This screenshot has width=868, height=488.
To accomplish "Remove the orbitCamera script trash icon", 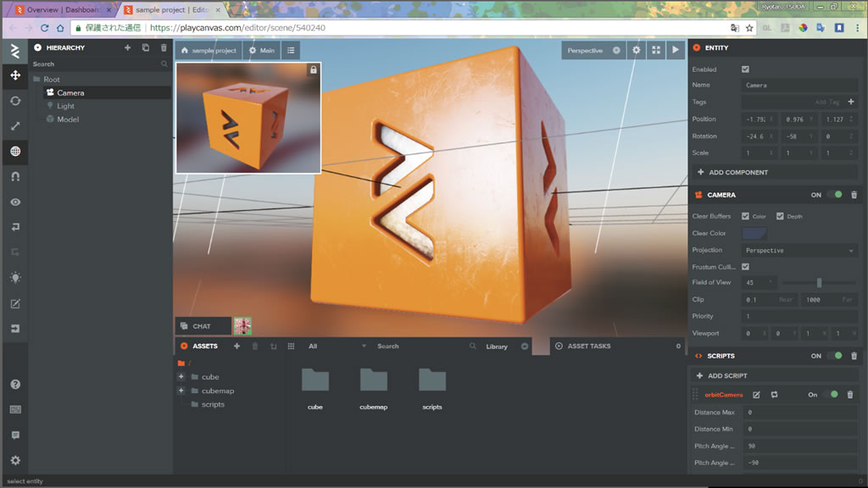I will coord(850,395).
